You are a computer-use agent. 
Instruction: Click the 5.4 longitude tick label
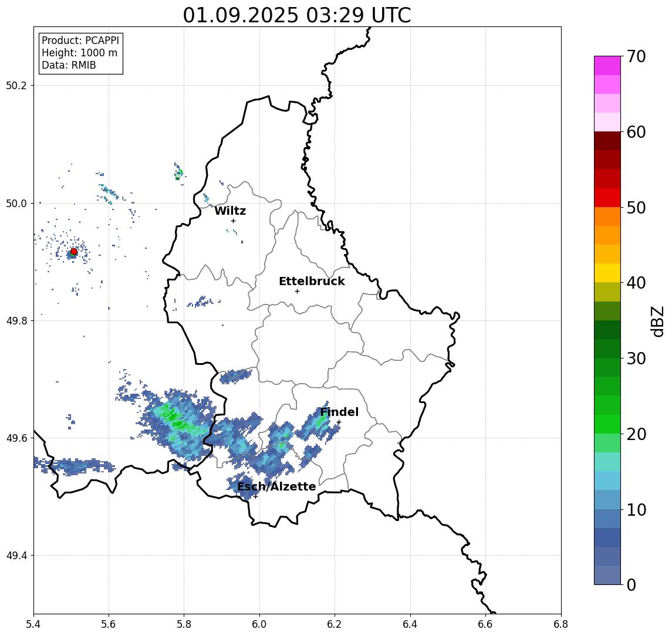click(33, 624)
